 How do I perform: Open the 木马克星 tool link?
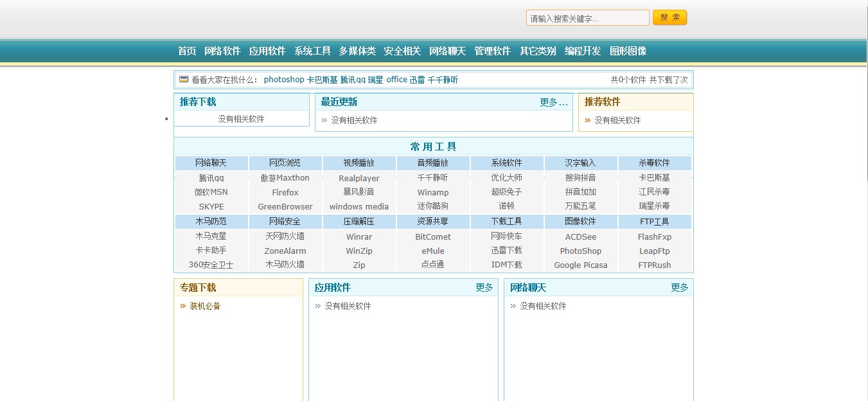[211, 236]
